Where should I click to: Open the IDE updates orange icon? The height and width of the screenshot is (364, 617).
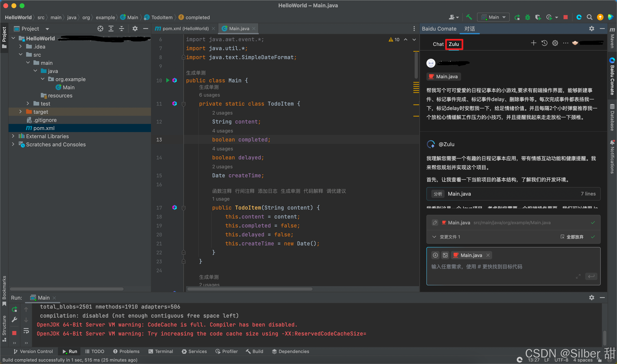coord(600,17)
